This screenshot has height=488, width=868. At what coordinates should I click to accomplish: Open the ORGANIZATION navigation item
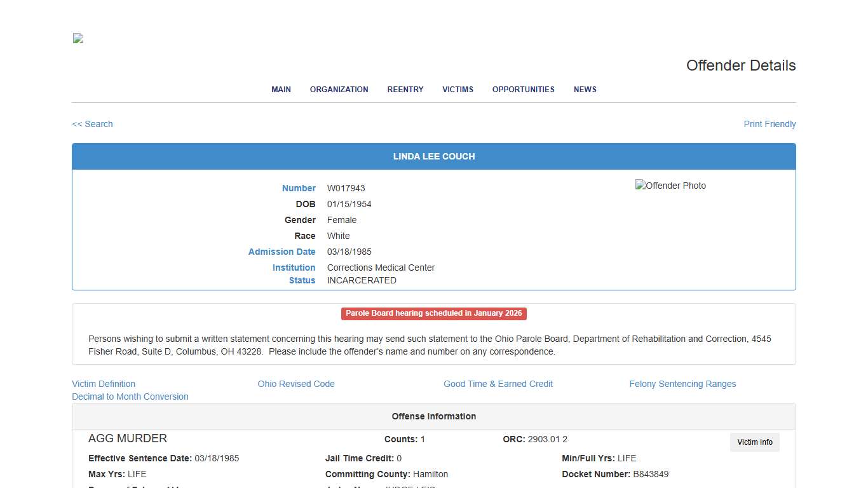pyautogui.click(x=339, y=90)
